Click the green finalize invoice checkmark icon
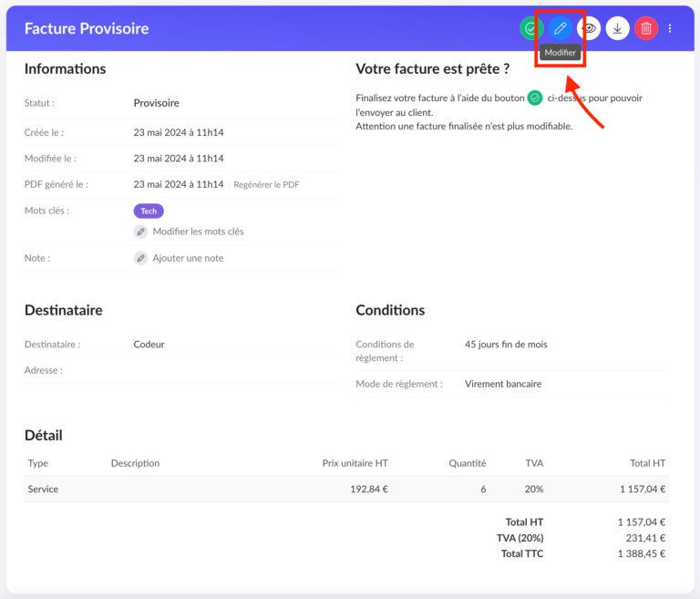Viewport: 700px width, 599px height. tap(531, 28)
